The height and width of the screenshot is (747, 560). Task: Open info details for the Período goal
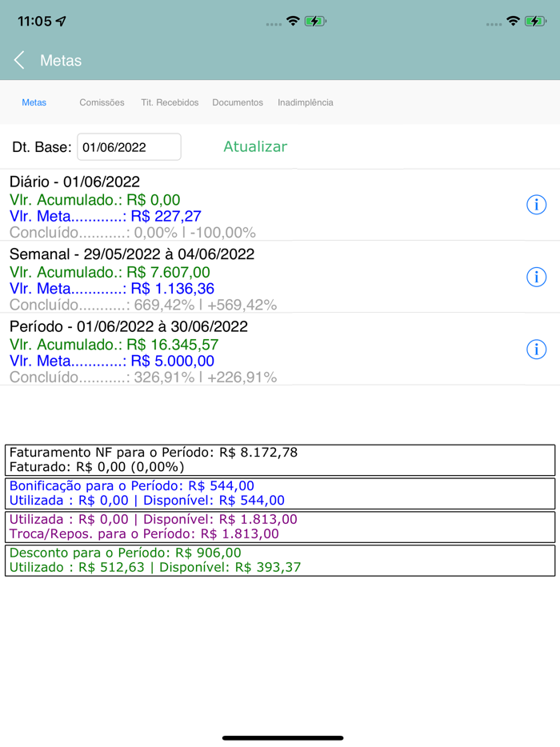tap(535, 350)
